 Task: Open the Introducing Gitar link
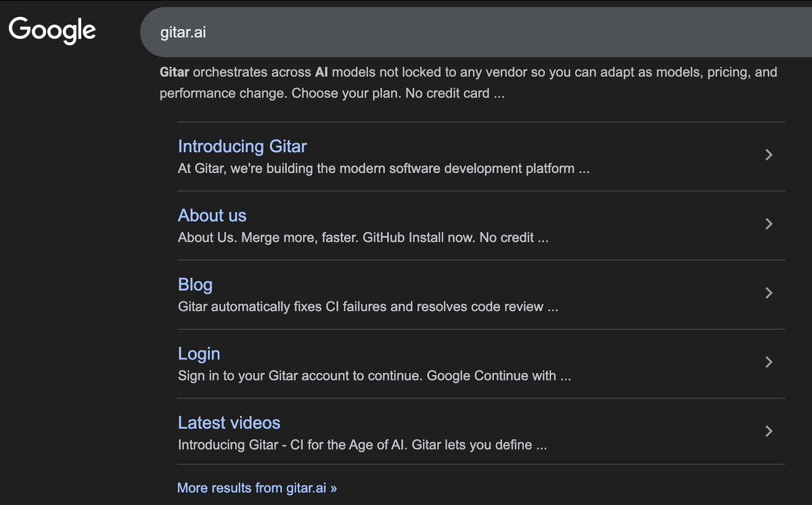tap(242, 146)
